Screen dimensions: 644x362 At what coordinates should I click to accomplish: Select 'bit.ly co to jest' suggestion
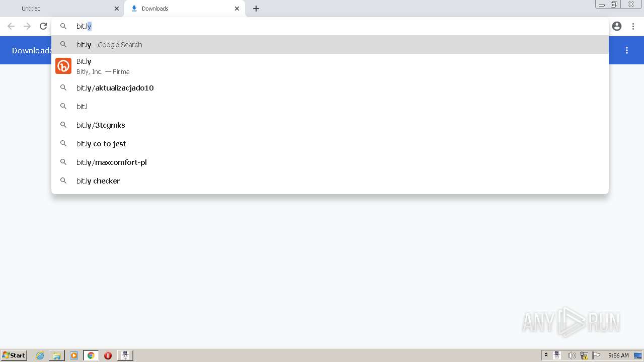[x=330, y=144]
